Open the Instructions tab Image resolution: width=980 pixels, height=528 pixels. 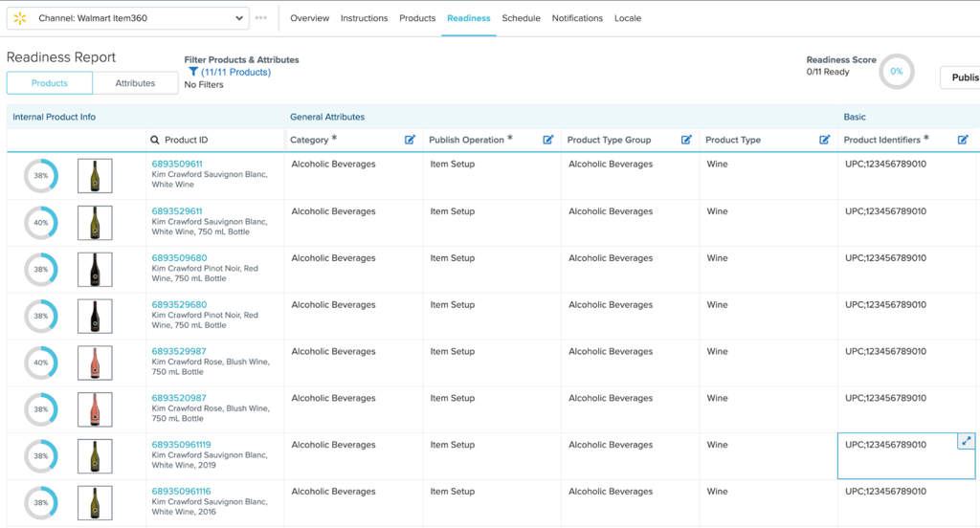click(x=364, y=18)
